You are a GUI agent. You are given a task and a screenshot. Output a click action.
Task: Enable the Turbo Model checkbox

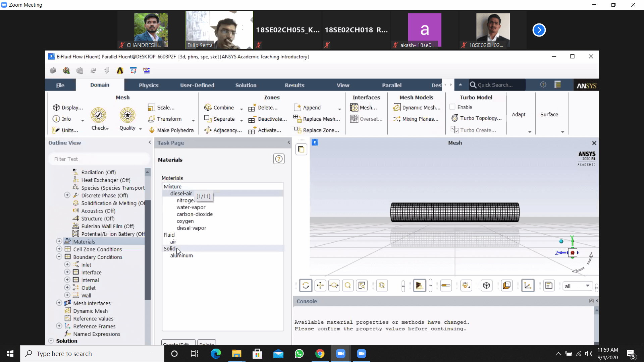[452, 107]
